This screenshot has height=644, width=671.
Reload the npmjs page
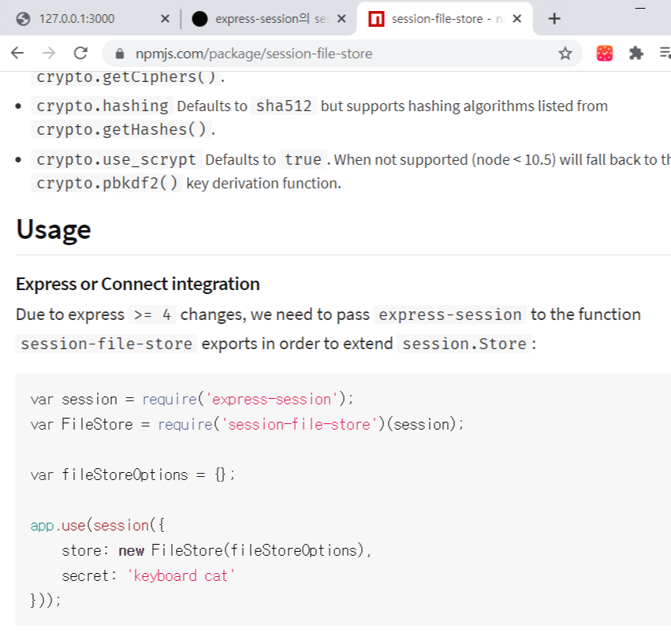[80, 54]
